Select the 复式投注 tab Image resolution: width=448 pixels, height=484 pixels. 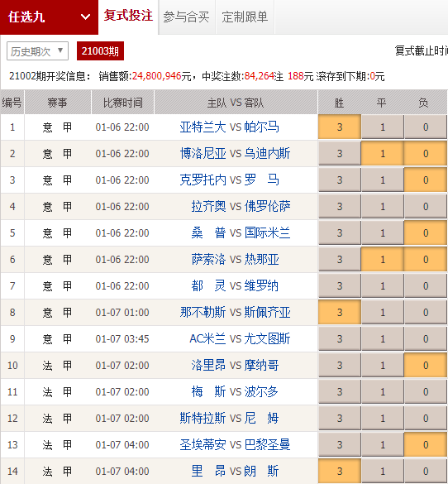128,16
